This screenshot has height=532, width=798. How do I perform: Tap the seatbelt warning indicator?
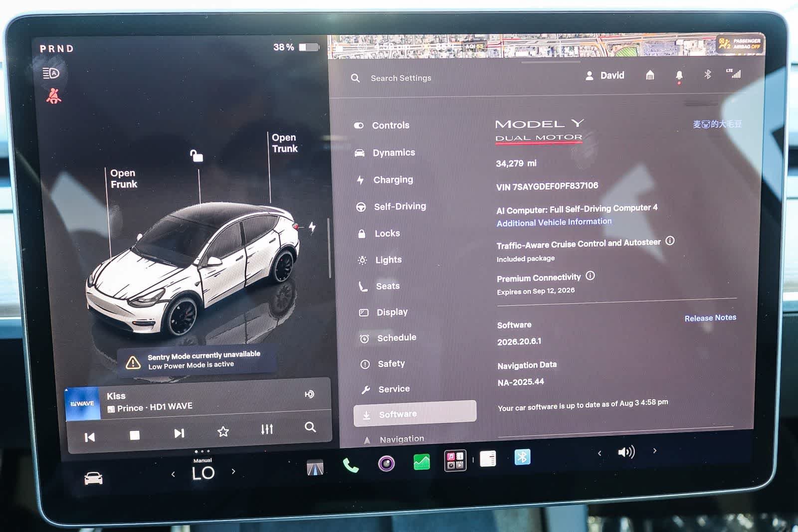point(53,96)
